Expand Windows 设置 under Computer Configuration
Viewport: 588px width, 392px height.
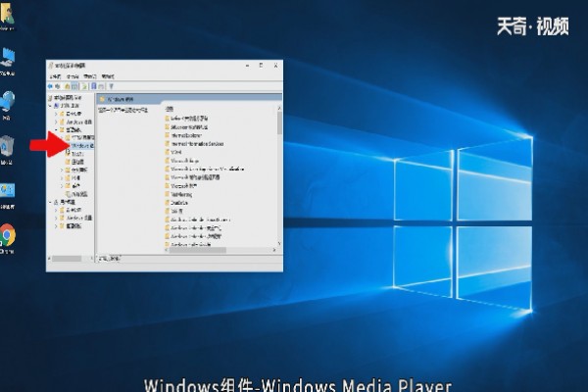point(56,122)
